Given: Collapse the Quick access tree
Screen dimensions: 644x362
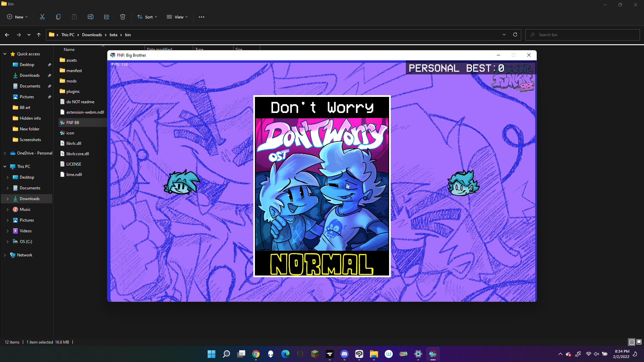Looking at the screenshot, I should pos(5,54).
